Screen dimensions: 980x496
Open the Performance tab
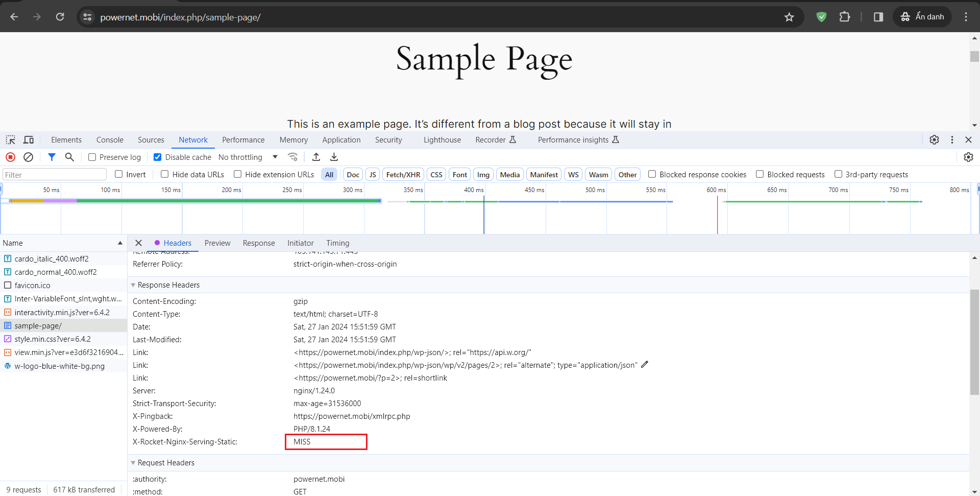(243, 140)
